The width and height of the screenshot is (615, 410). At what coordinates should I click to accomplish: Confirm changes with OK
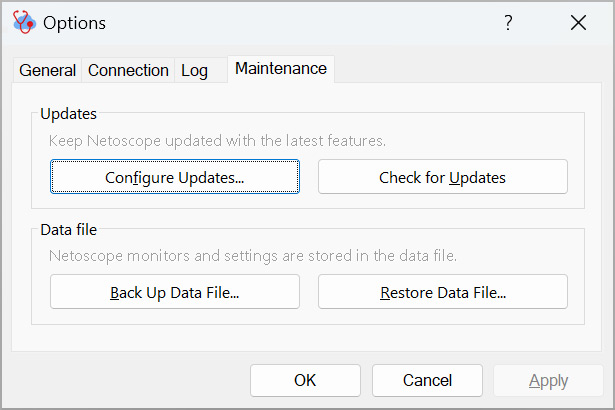tap(305, 380)
